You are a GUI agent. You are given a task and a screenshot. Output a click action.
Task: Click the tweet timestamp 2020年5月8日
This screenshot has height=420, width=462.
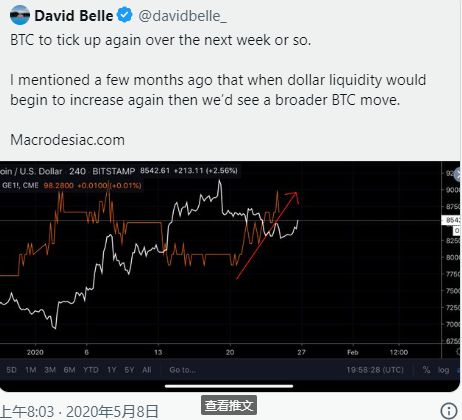[x=112, y=412]
